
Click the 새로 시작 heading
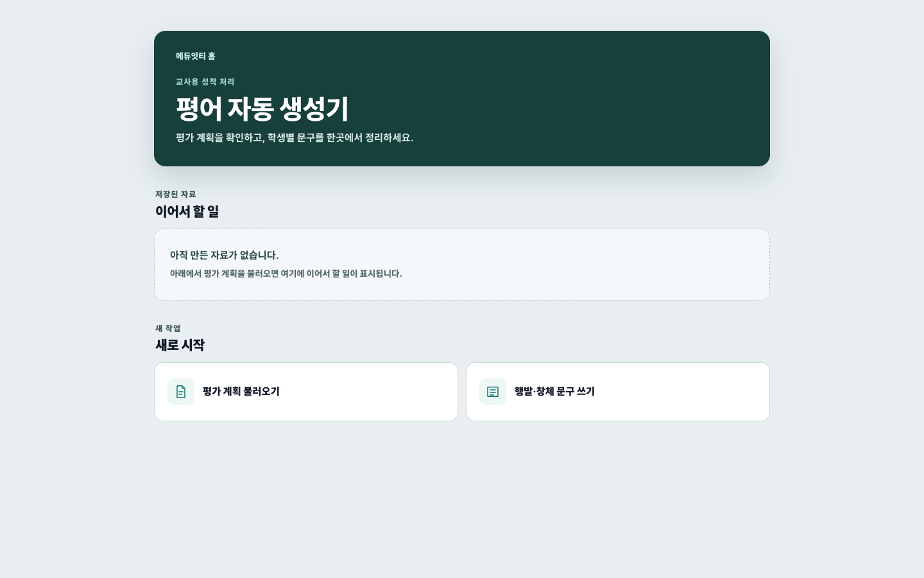click(x=180, y=345)
